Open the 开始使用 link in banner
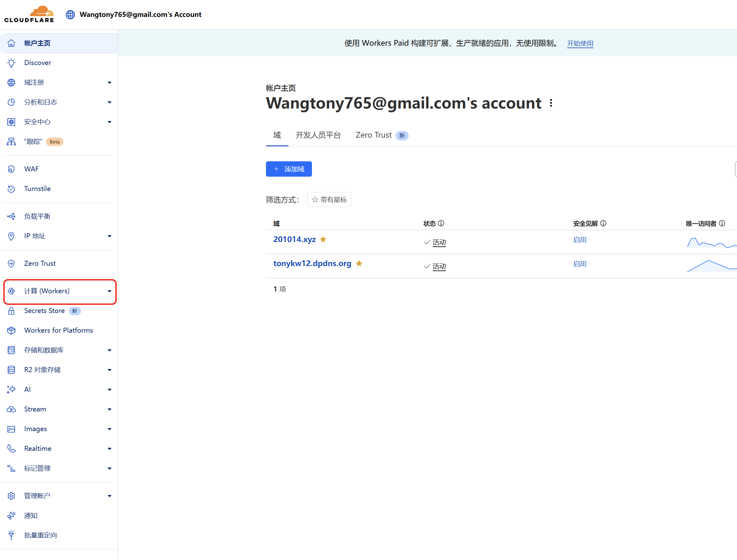The height and width of the screenshot is (560, 737). click(x=580, y=43)
